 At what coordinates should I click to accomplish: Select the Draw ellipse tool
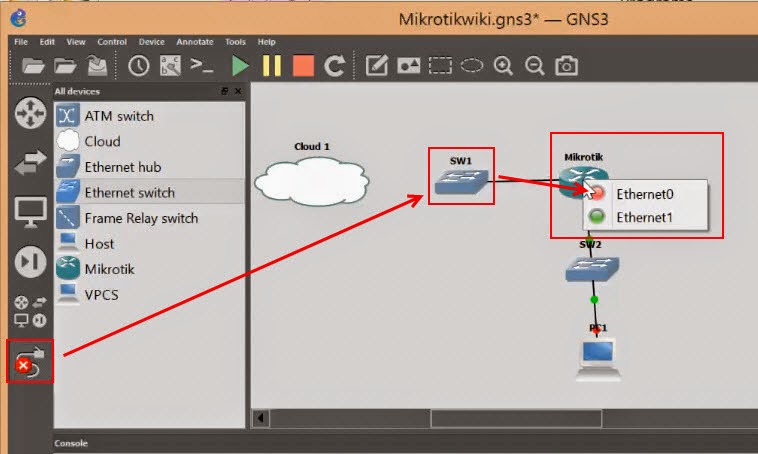pyautogui.click(x=472, y=65)
